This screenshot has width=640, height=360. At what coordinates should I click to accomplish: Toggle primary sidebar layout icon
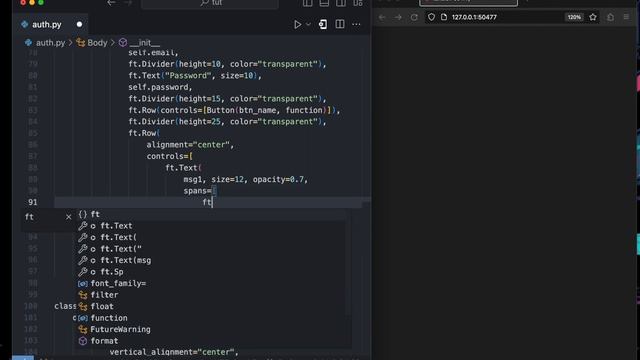pos(307,3)
